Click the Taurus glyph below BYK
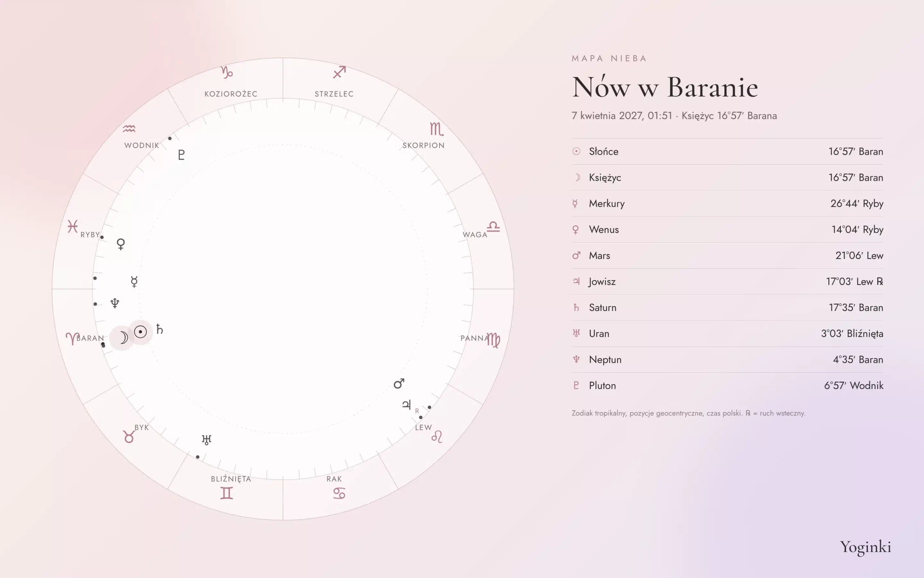The height and width of the screenshot is (578, 924). tap(129, 437)
